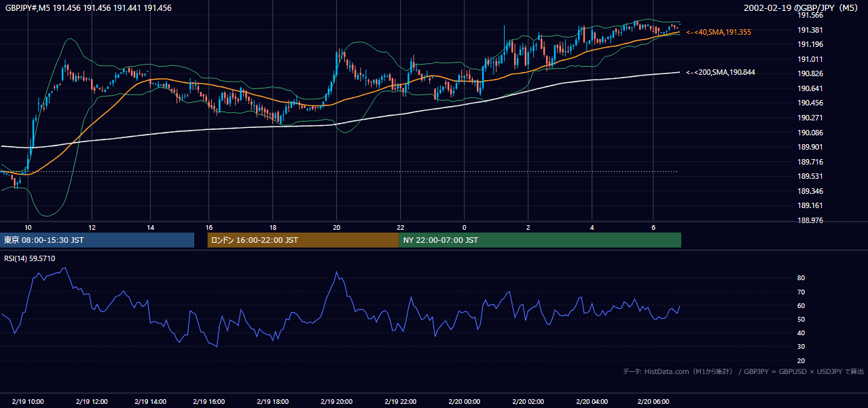Click hour label 4 under price chart
This screenshot has height=408, width=868.
pos(592,228)
